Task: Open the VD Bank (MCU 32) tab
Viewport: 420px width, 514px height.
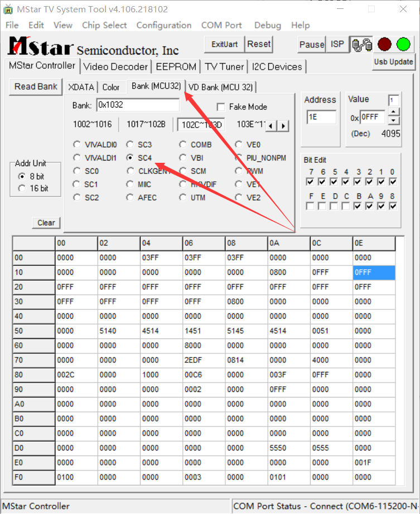Action: pos(221,87)
